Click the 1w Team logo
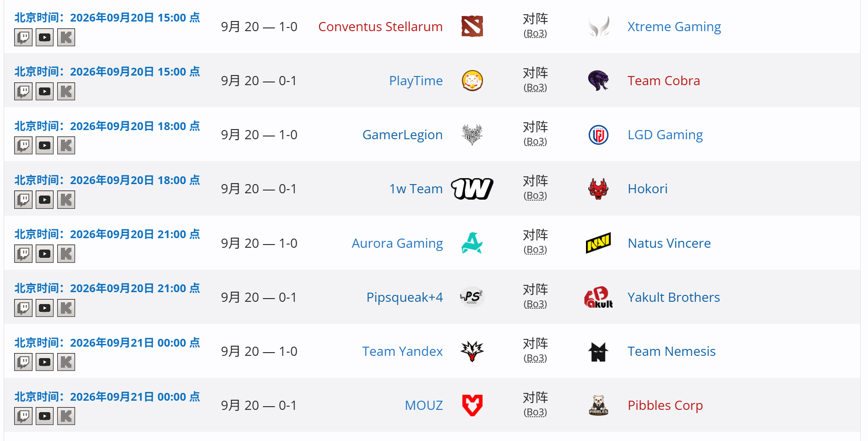This screenshot has width=868, height=441. (x=472, y=189)
